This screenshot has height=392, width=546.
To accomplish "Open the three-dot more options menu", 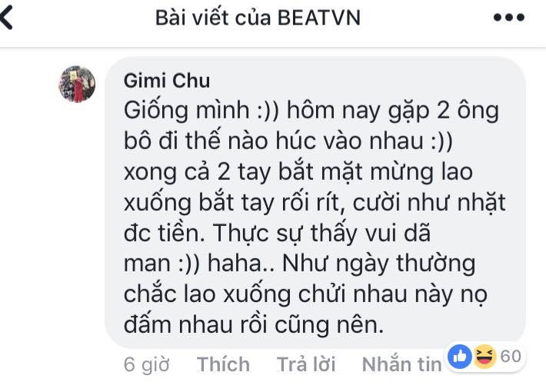I will 509,18.
